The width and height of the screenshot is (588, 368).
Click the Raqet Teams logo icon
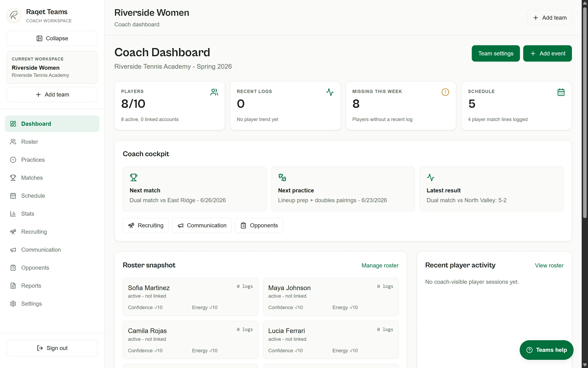[14, 16]
